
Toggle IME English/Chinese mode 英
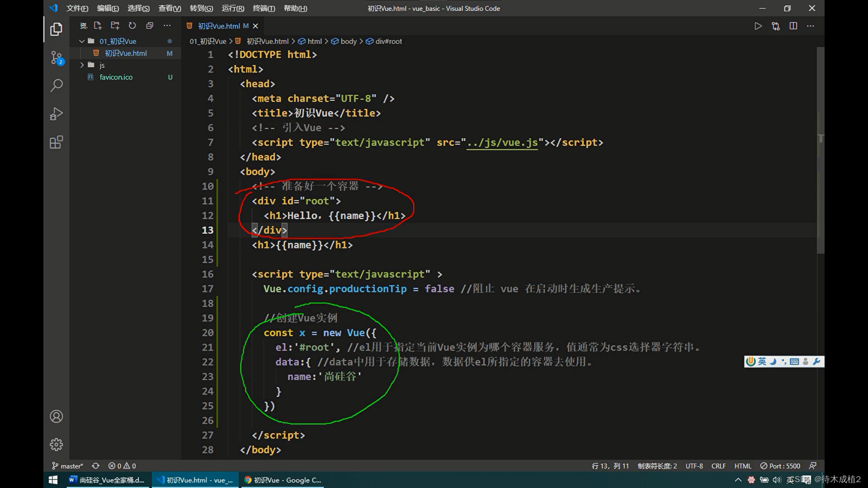(762, 361)
